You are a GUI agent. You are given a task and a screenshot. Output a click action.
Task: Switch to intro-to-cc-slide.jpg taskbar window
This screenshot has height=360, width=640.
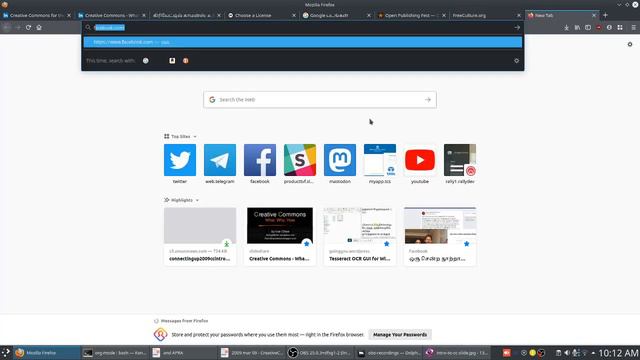click(456, 353)
